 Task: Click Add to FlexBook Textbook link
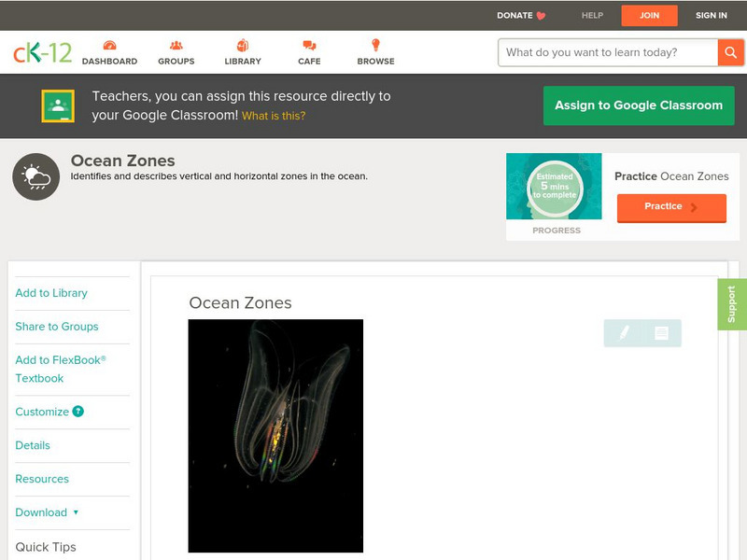click(61, 369)
